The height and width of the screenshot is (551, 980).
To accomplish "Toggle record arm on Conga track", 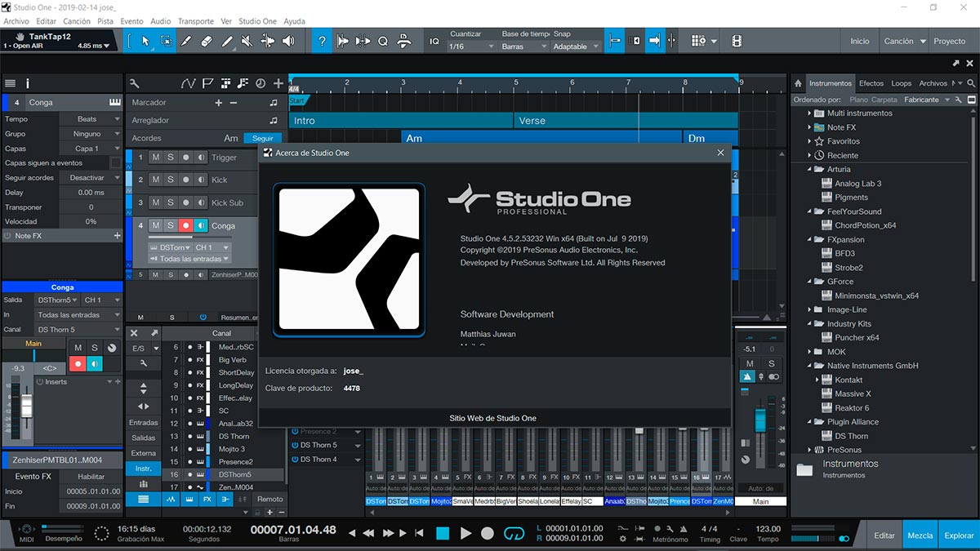I will pos(186,225).
